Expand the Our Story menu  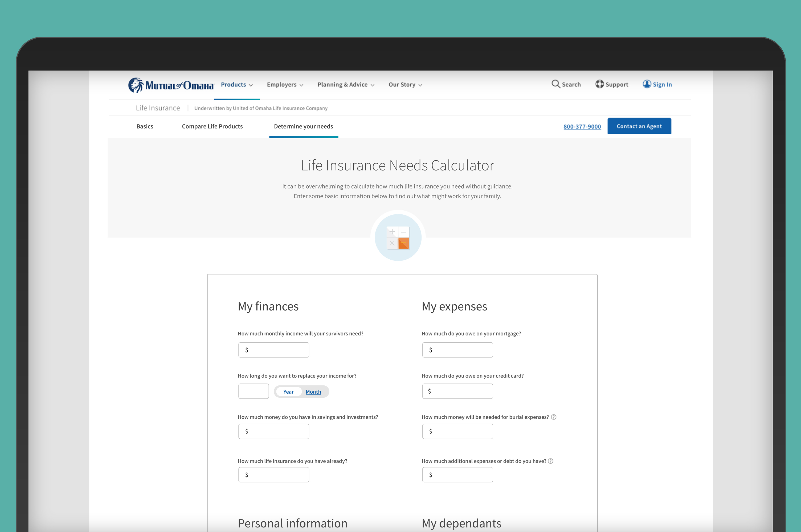(x=405, y=85)
